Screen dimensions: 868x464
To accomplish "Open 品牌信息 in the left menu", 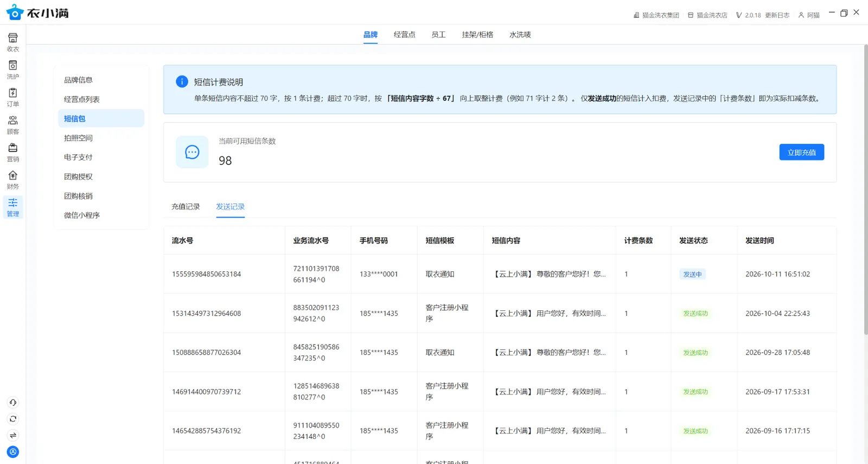I will (101, 80).
